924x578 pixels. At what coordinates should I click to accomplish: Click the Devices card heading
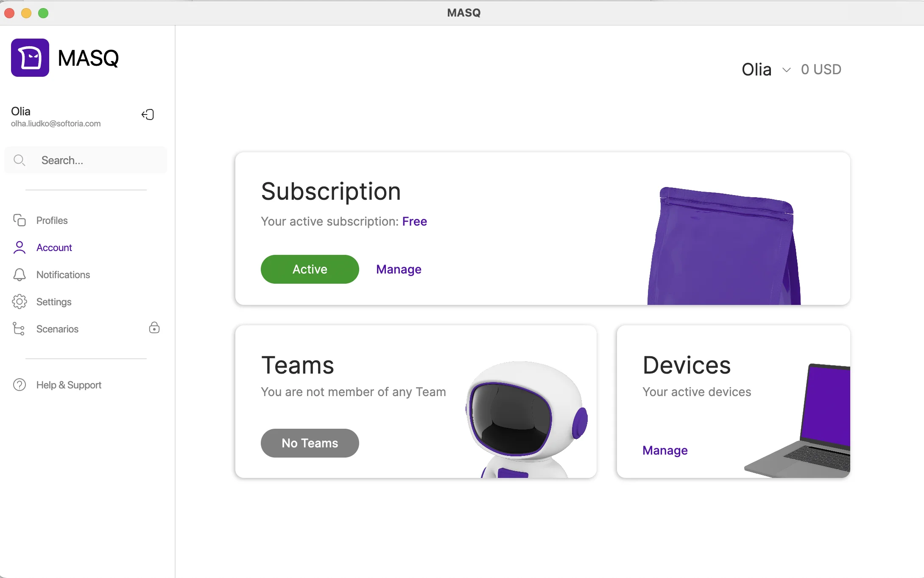click(x=687, y=365)
